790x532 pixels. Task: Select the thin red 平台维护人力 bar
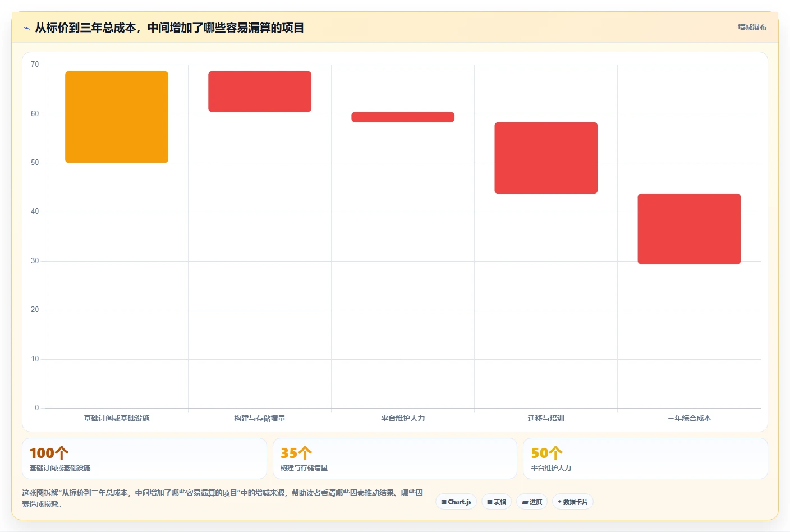(403, 117)
